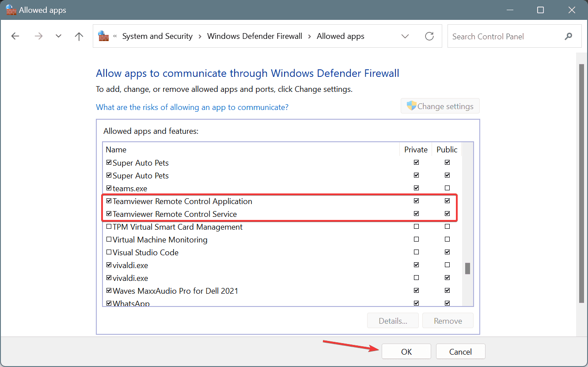Click the firewall icon in address bar
This screenshot has height=367, width=588.
click(103, 36)
